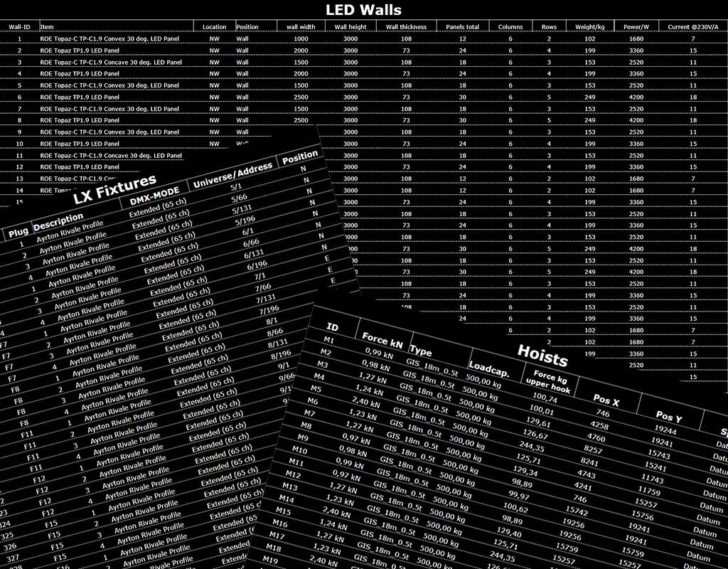Click the Current @230V/A column header
This screenshot has width=728, height=569.
(x=692, y=27)
